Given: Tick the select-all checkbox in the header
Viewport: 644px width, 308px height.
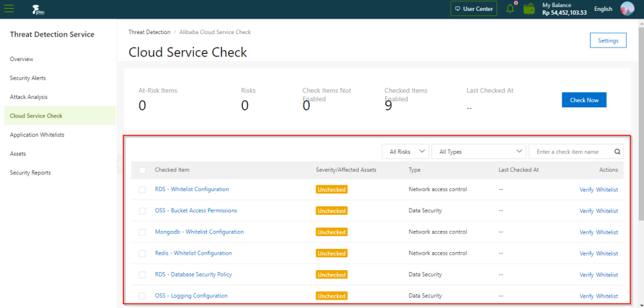Looking at the screenshot, I should (142, 170).
